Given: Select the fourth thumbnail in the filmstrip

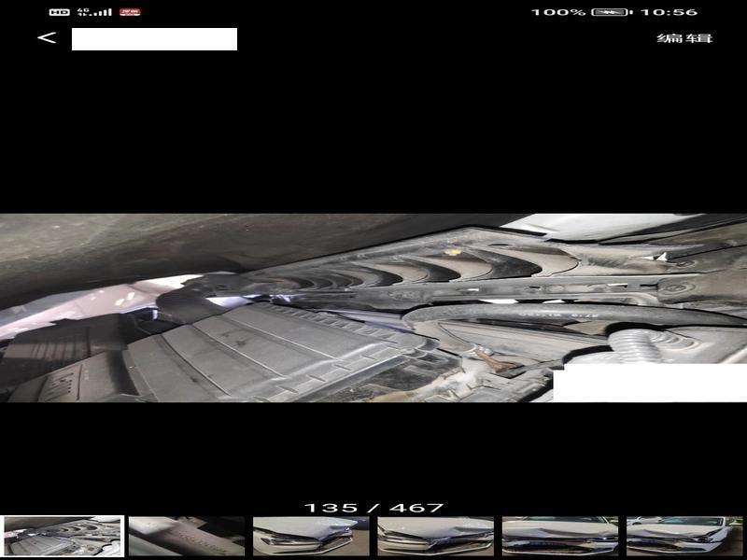Looking at the screenshot, I should coord(435,536).
